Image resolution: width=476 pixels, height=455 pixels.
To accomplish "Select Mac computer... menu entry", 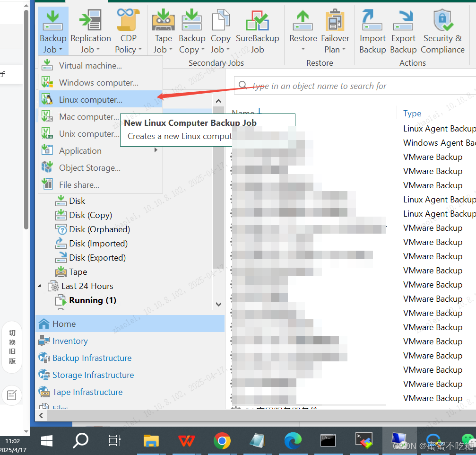I will pos(80,117).
